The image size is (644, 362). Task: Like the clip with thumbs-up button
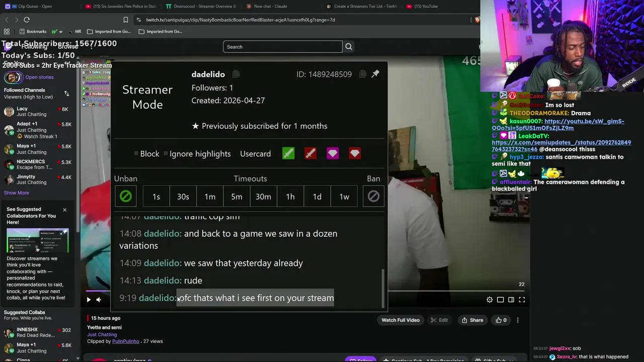502,320
